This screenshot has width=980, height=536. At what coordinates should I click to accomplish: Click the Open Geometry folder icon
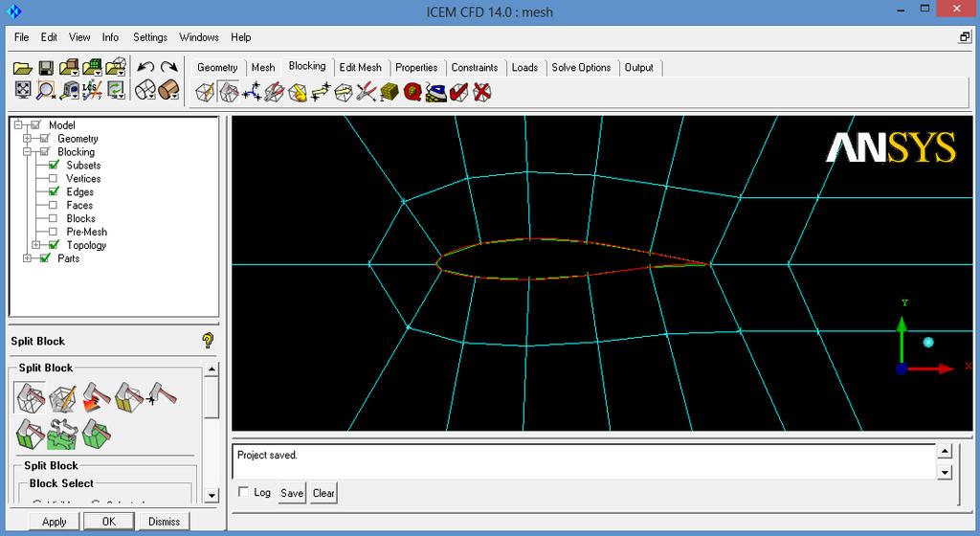pyautogui.click(x=69, y=67)
